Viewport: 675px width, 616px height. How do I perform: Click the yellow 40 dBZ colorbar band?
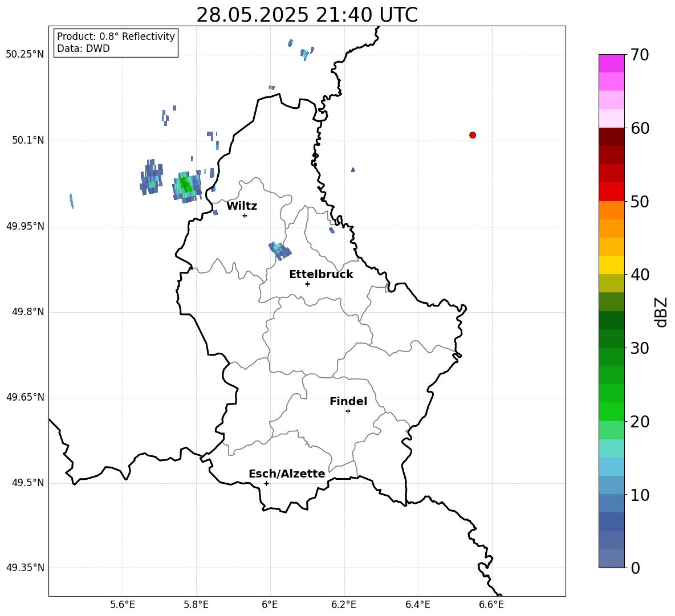611,265
